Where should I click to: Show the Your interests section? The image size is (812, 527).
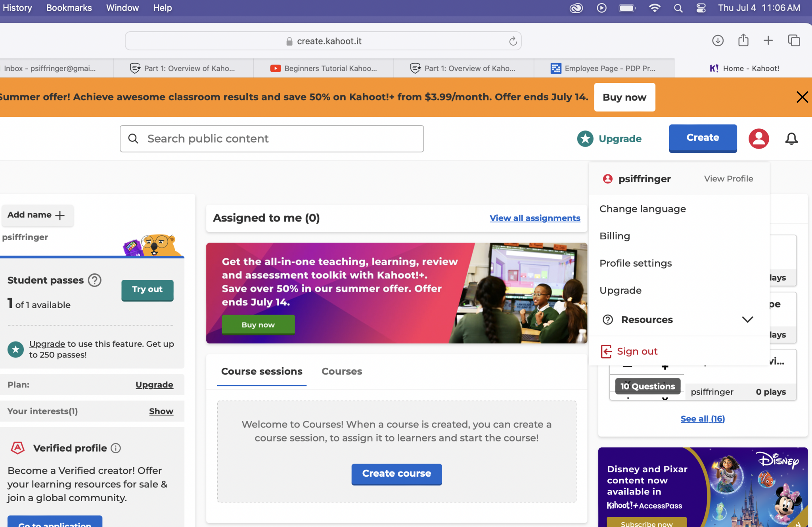pos(161,411)
